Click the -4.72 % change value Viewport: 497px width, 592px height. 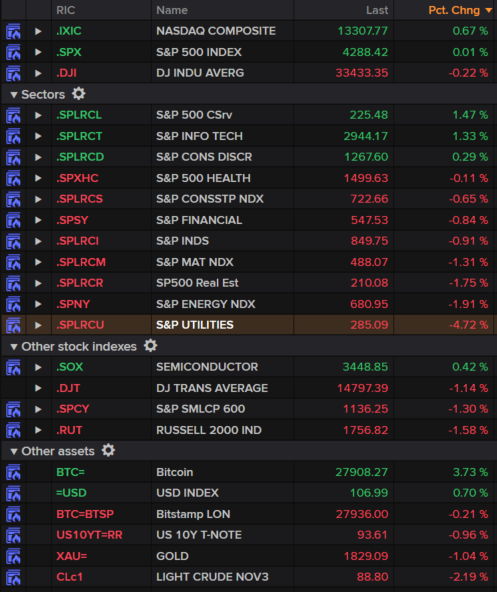468,325
